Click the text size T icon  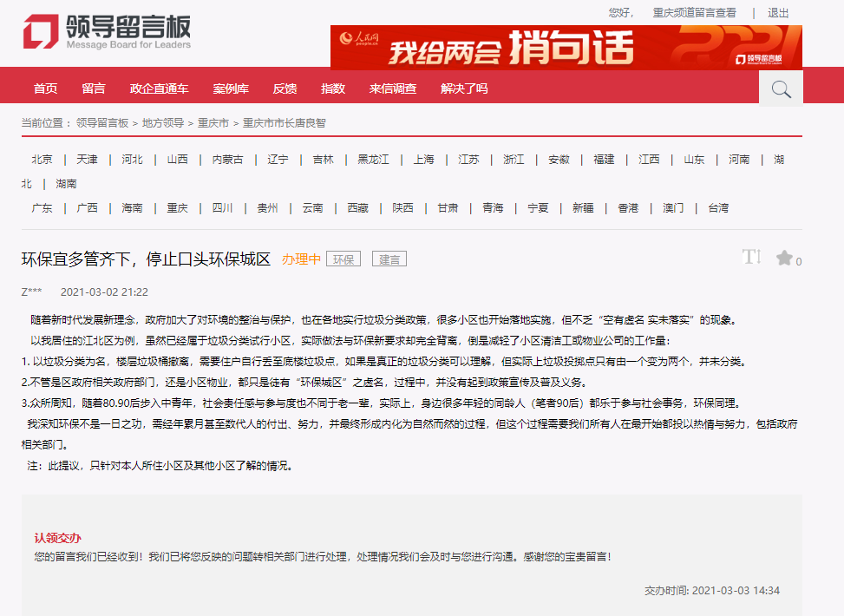[751, 257]
